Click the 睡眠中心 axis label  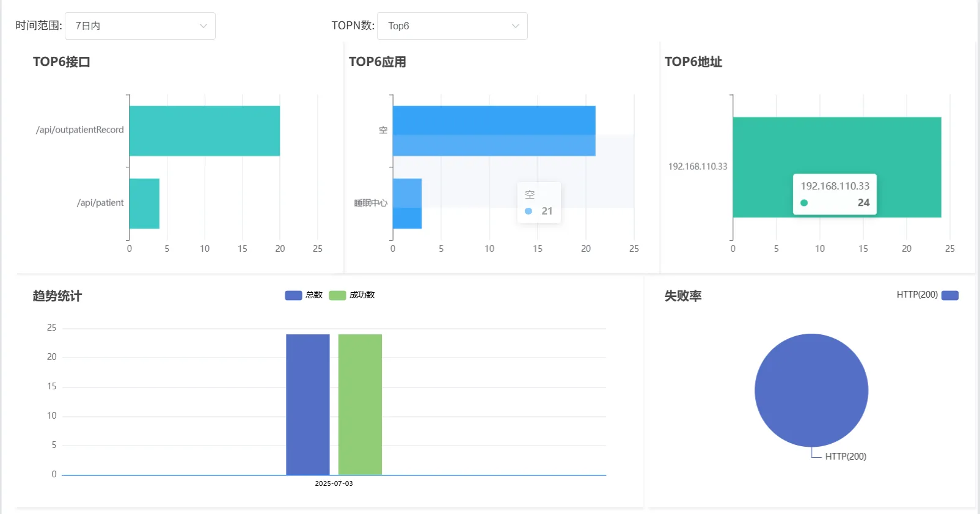371,203
